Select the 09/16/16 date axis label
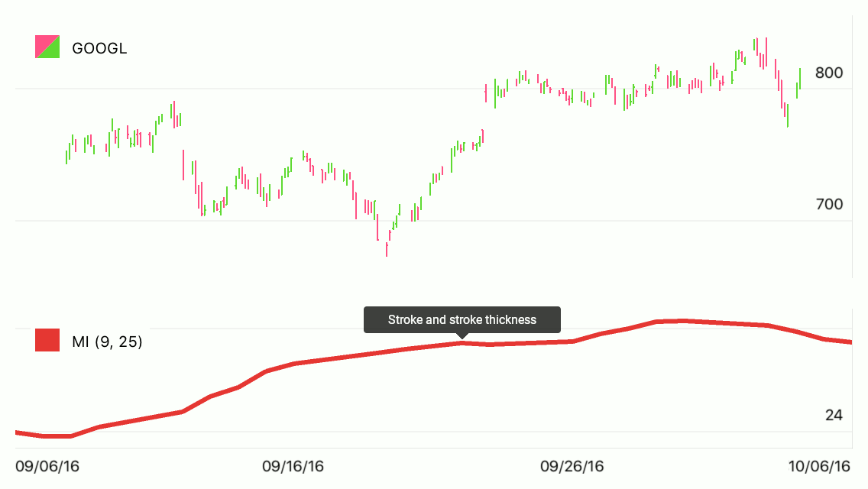 293,466
